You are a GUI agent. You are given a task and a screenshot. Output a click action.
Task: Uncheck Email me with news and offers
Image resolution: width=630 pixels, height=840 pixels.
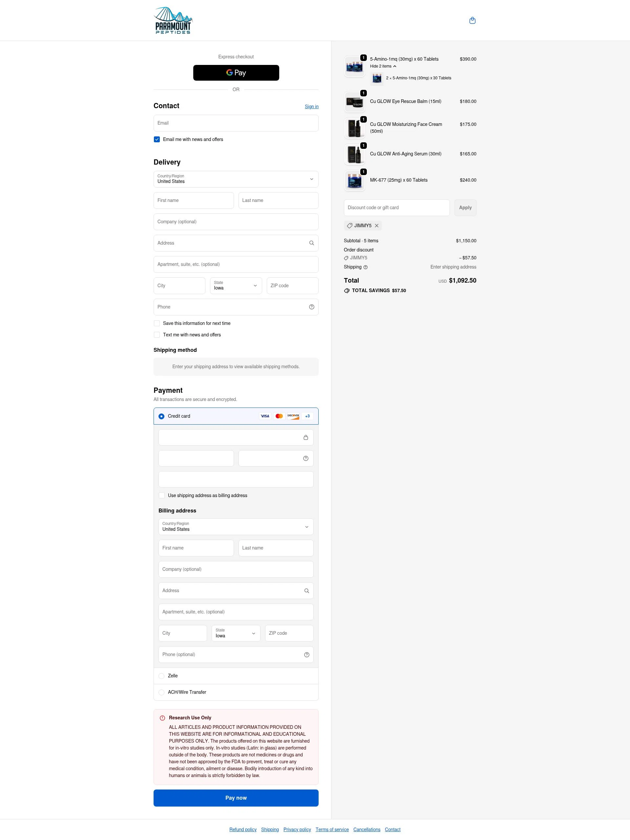(x=157, y=139)
